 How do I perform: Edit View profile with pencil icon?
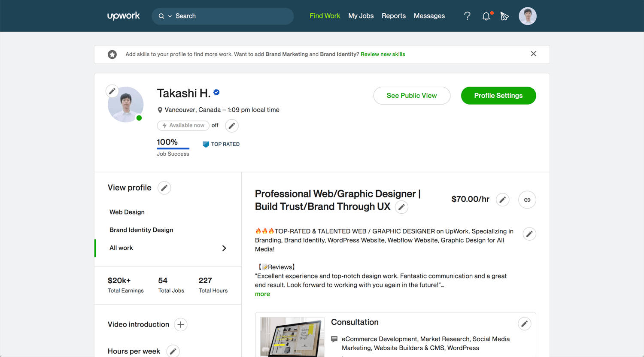coord(164,188)
